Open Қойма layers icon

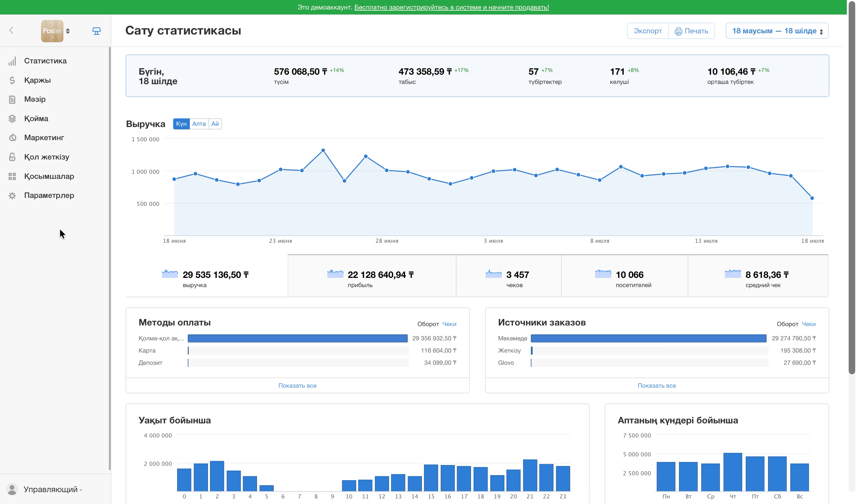coord(12,119)
